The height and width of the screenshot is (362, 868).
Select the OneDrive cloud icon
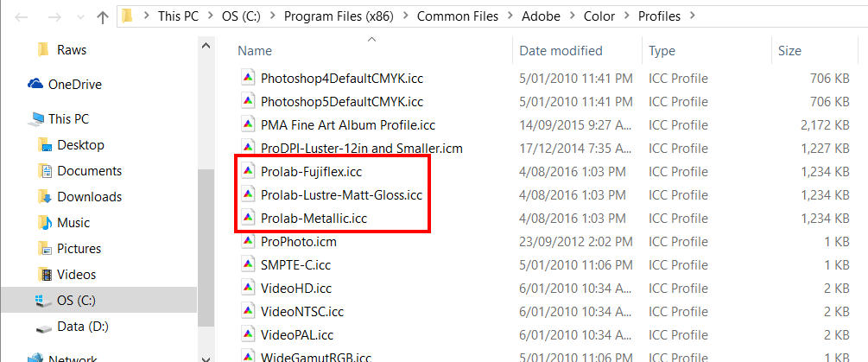(x=35, y=85)
